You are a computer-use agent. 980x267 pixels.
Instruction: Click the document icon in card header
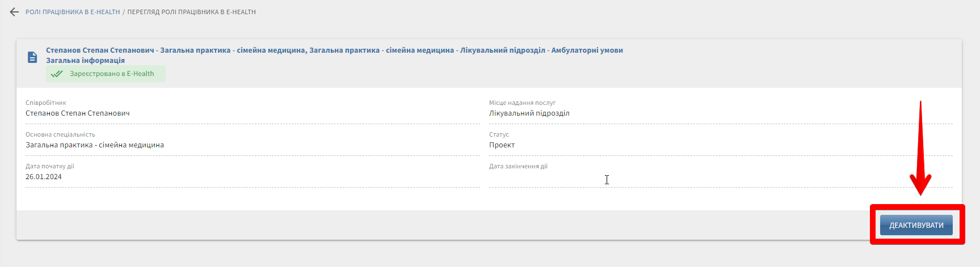pyautogui.click(x=33, y=57)
